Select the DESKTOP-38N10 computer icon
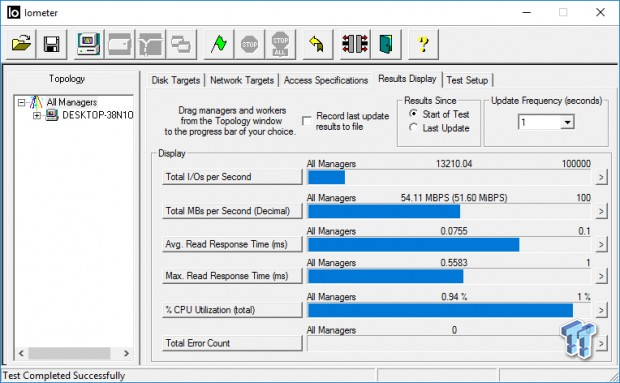This screenshot has width=620, height=383. pyautogui.click(x=52, y=115)
